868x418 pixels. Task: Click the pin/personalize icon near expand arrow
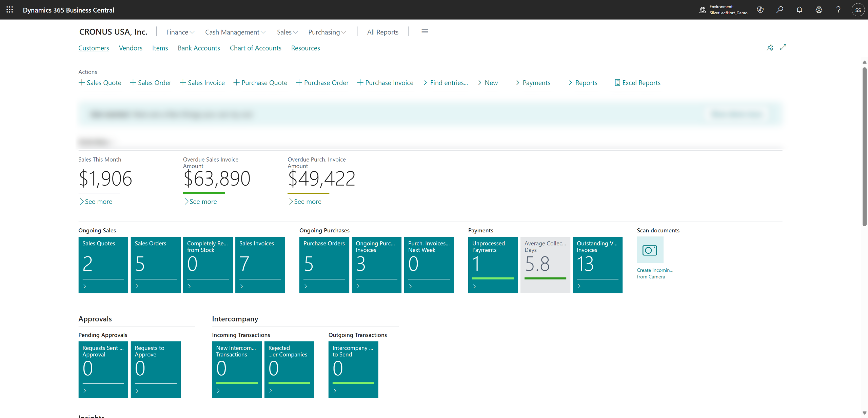[x=770, y=48]
